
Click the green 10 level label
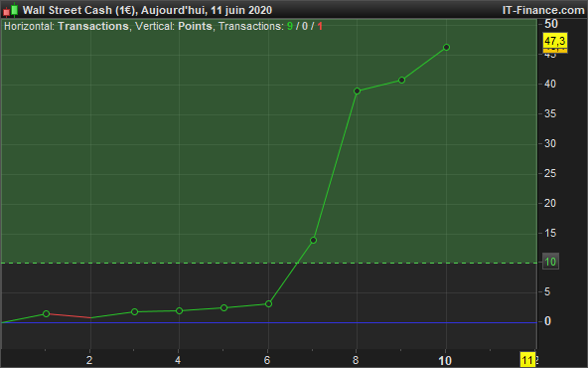550,262
